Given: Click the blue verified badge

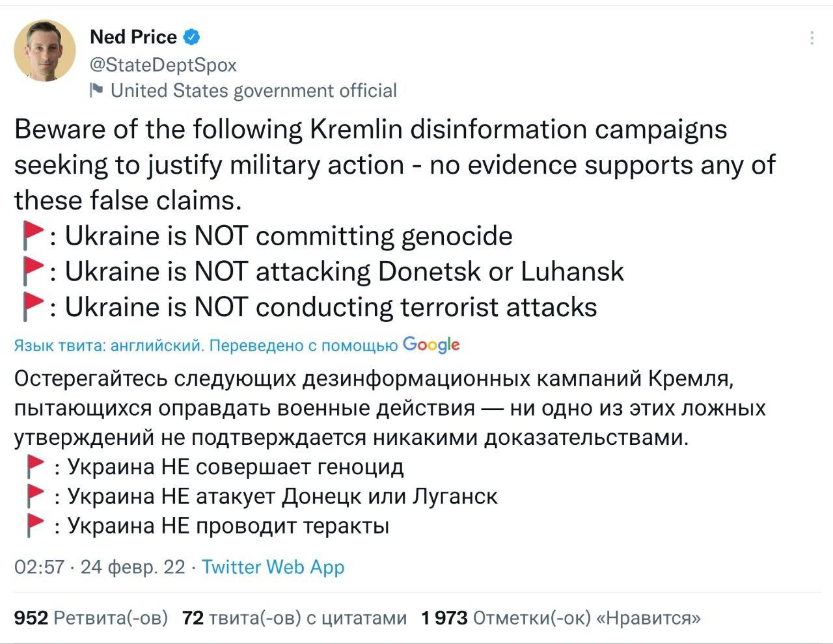Looking at the screenshot, I should [x=191, y=37].
